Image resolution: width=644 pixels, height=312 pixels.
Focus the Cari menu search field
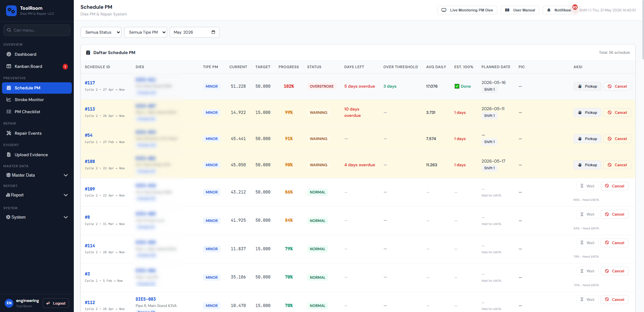37,30
